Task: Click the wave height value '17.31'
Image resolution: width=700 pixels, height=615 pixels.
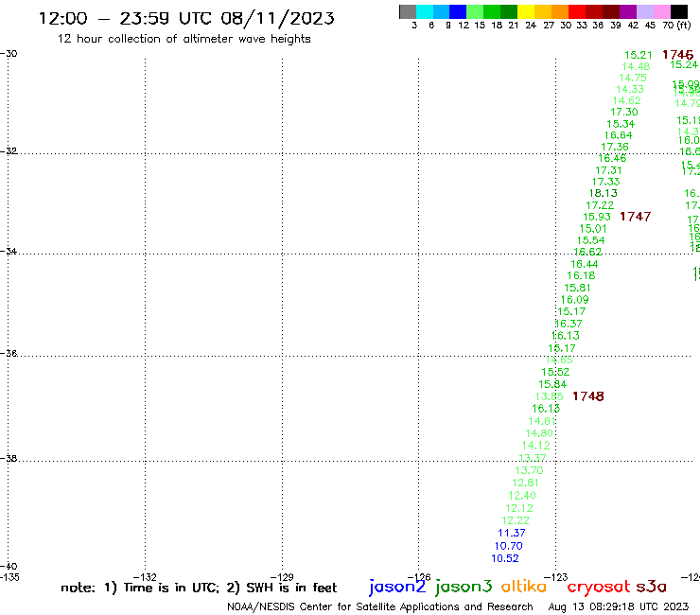Action: point(608,170)
